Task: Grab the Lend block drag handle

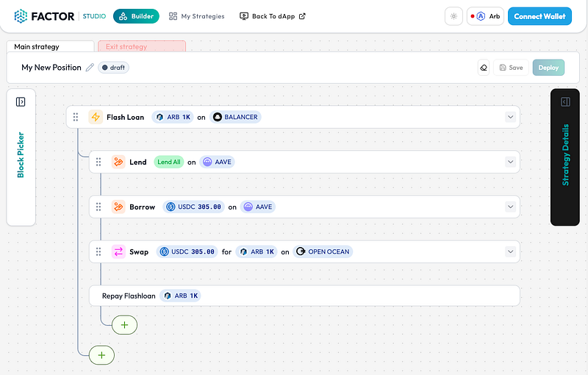Action: pyautogui.click(x=98, y=162)
